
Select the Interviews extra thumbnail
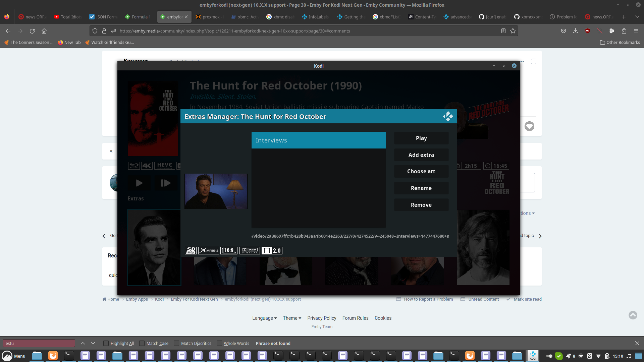(216, 191)
